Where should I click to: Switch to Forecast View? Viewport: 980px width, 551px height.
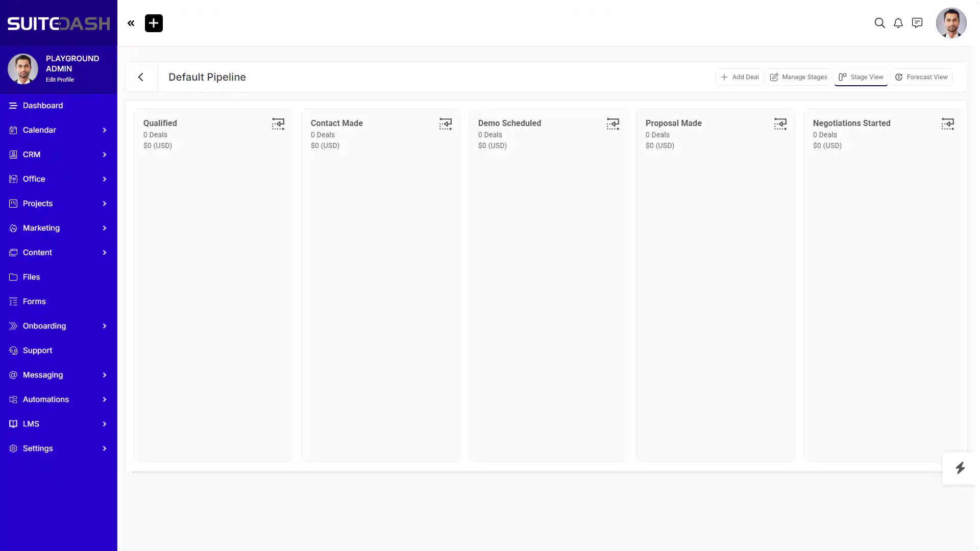[x=921, y=77]
